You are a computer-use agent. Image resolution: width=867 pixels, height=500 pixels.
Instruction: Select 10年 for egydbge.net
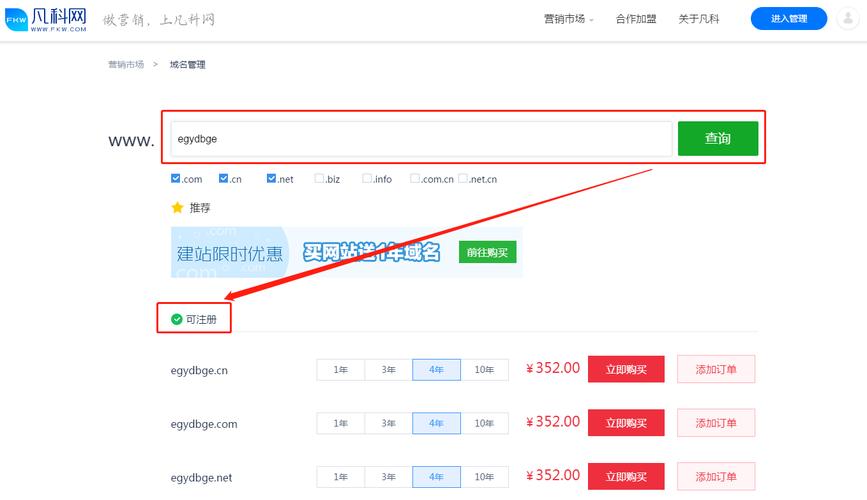(484, 477)
